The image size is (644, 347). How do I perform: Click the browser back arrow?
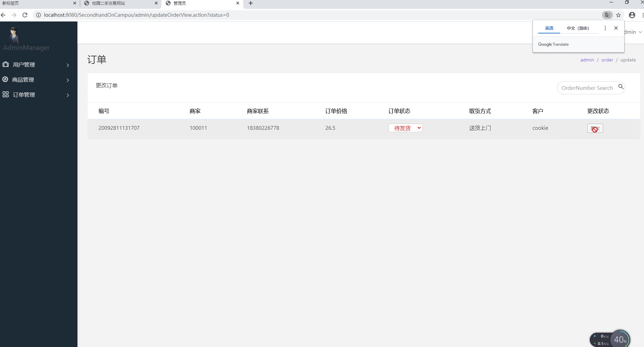pos(3,15)
